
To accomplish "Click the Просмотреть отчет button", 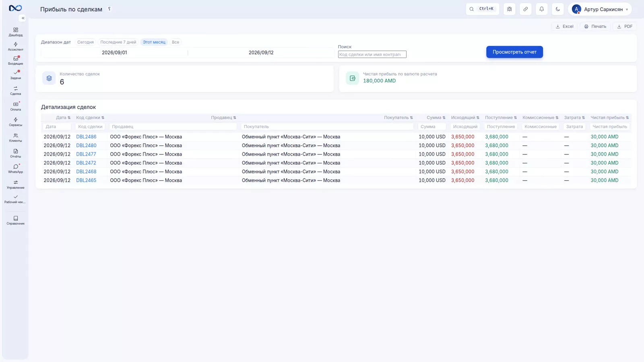I will tap(514, 52).
